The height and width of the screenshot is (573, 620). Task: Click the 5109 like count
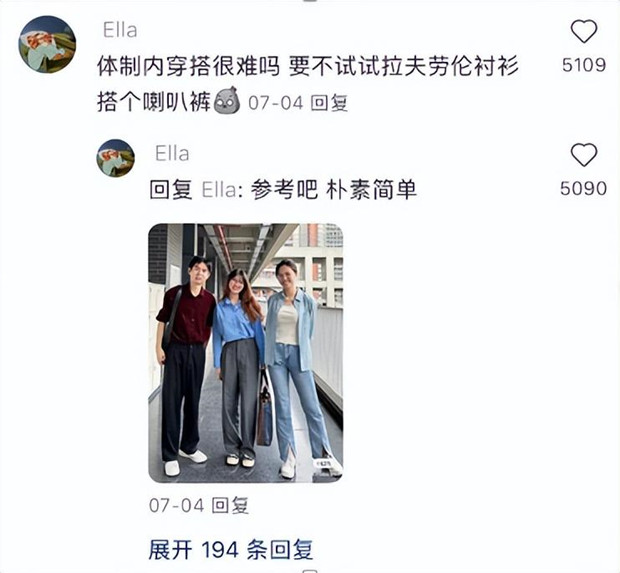point(584,65)
